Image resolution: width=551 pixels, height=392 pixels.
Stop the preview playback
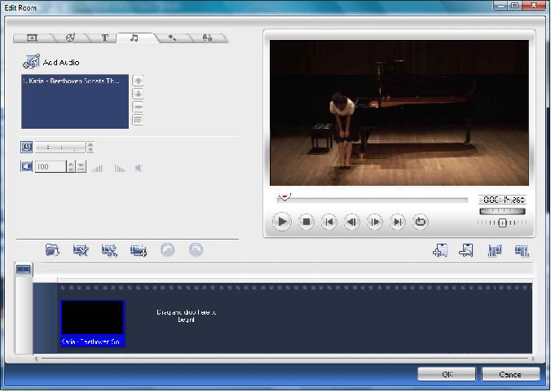[306, 222]
